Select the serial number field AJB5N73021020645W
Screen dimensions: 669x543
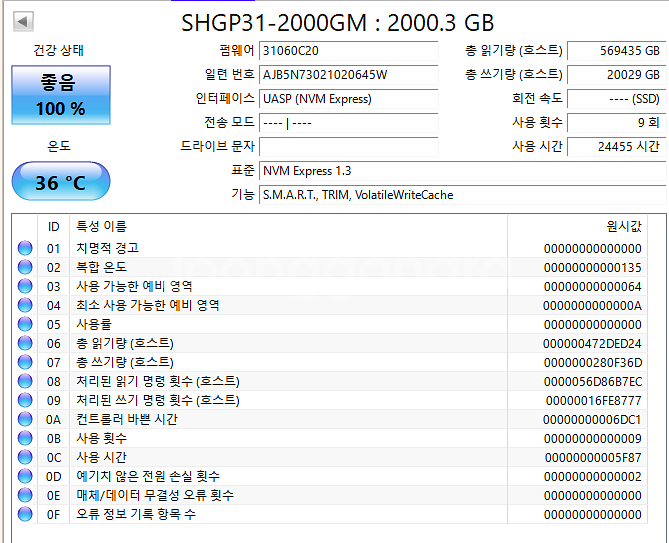click(x=349, y=75)
